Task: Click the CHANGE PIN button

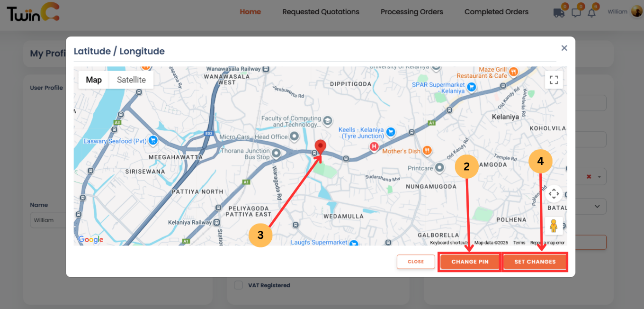Action: tap(469, 261)
